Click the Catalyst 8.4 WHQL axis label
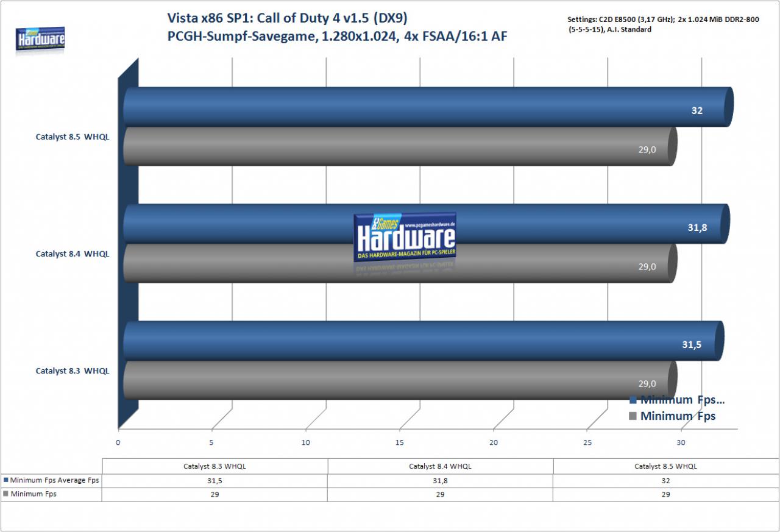 (x=73, y=254)
